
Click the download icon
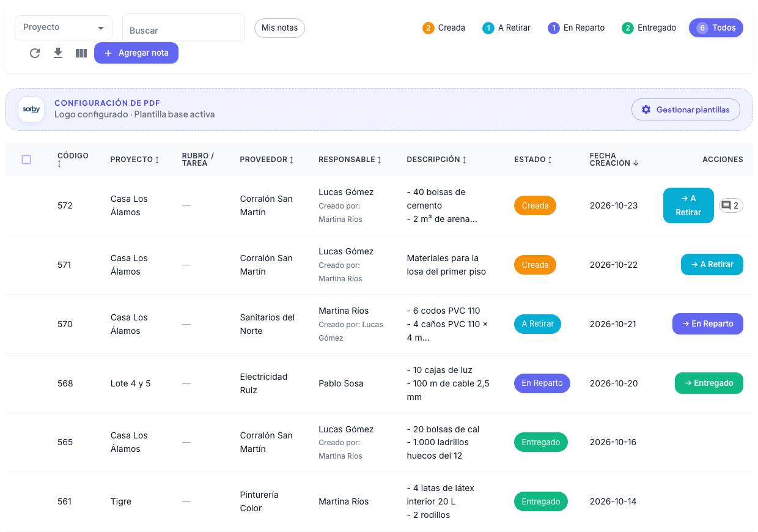[x=58, y=53]
